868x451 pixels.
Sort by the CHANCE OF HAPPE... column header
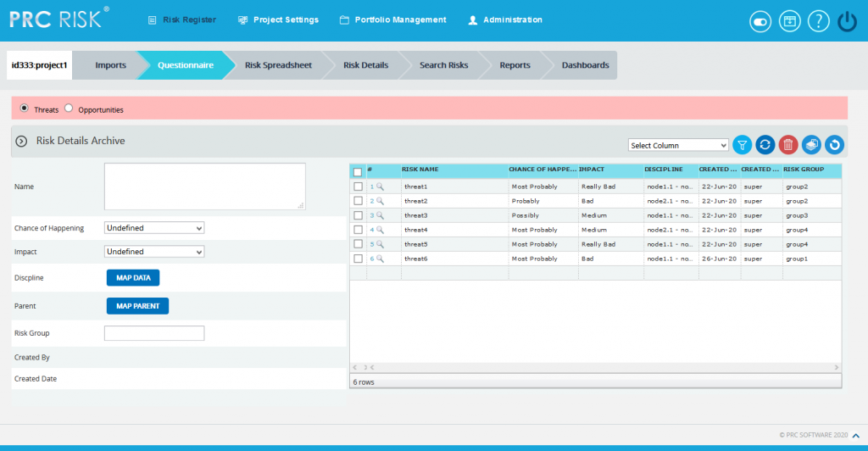542,170
